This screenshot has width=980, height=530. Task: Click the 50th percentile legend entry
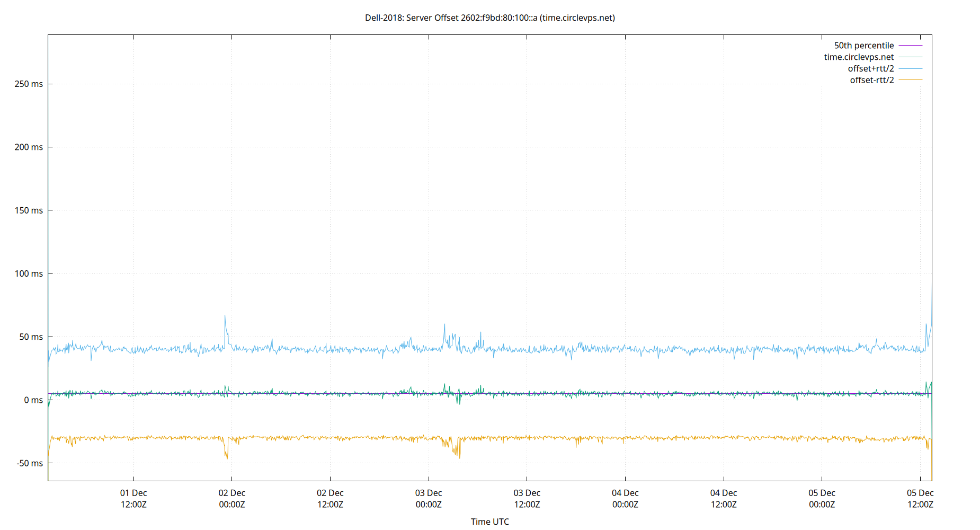864,45
